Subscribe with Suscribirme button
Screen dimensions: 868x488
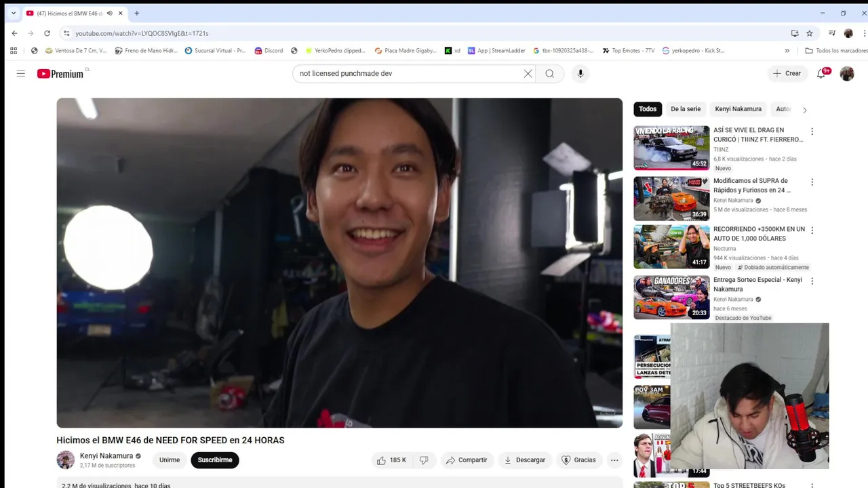tap(215, 460)
